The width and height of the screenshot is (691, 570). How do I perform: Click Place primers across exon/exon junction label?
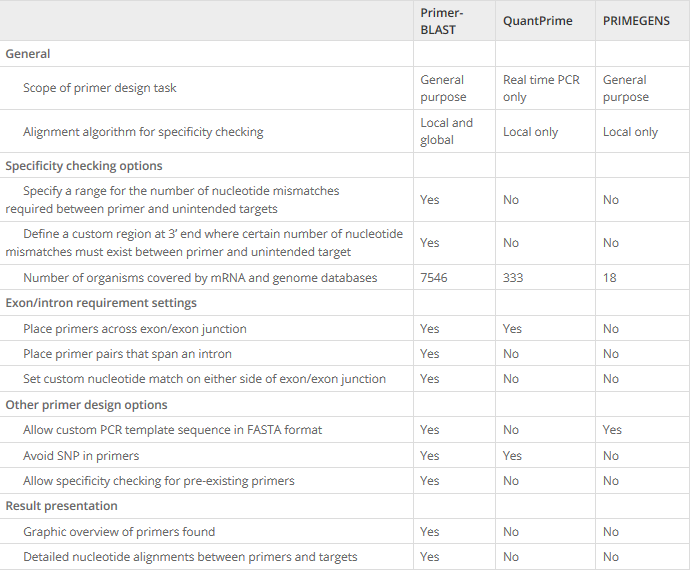135,328
